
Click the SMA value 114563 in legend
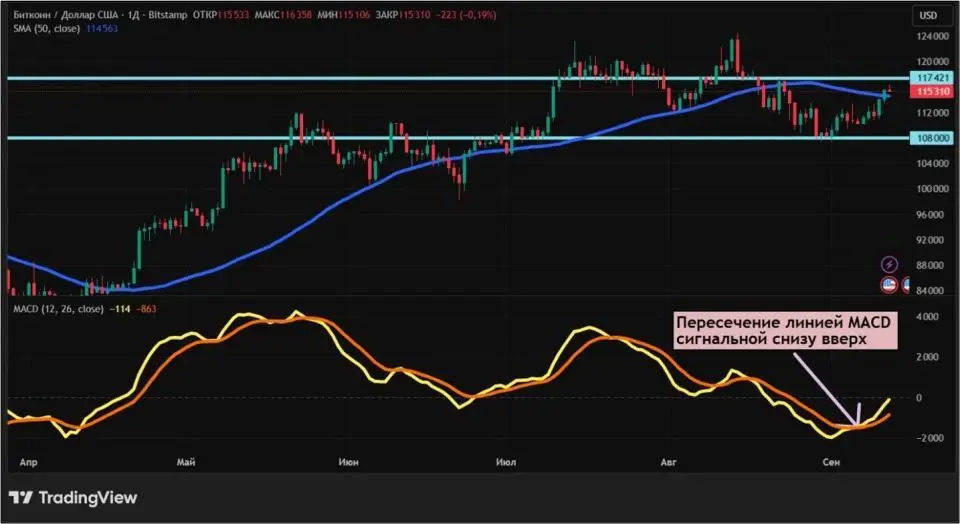coord(101,30)
